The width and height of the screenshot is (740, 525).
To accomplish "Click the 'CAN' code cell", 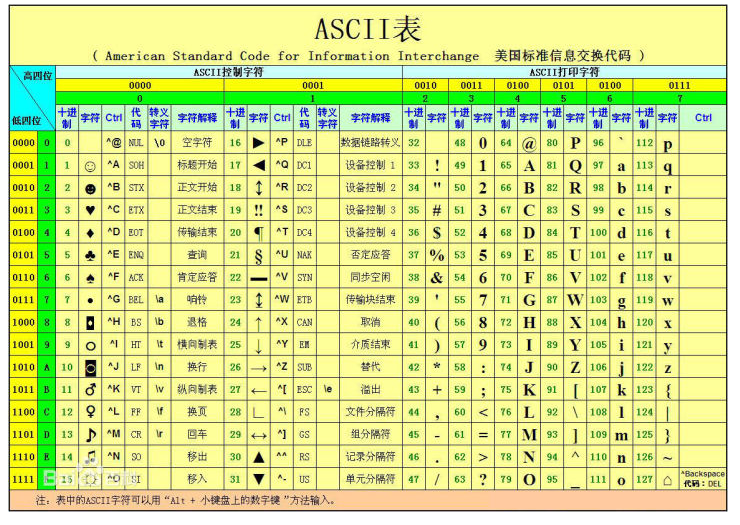I will tap(304, 322).
